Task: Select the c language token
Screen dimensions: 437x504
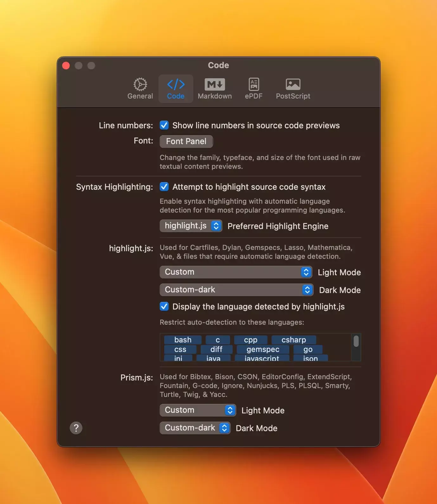Action: tap(218, 340)
